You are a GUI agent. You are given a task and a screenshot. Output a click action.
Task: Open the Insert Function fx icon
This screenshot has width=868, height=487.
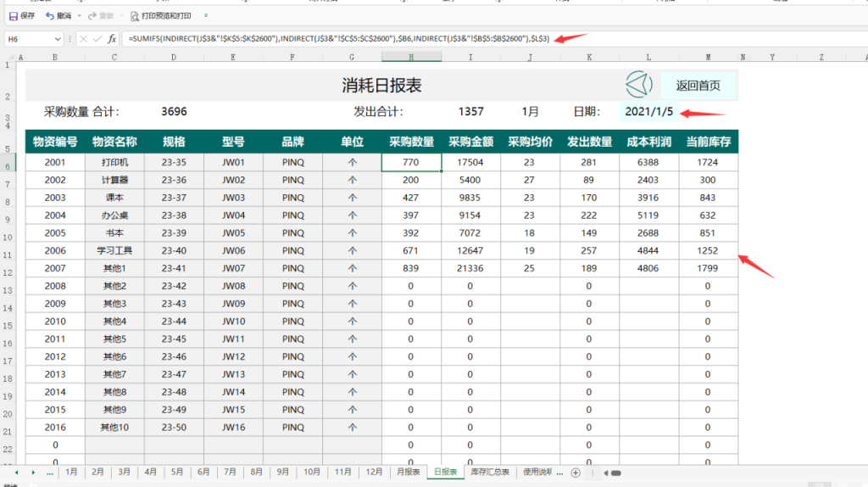(x=112, y=39)
